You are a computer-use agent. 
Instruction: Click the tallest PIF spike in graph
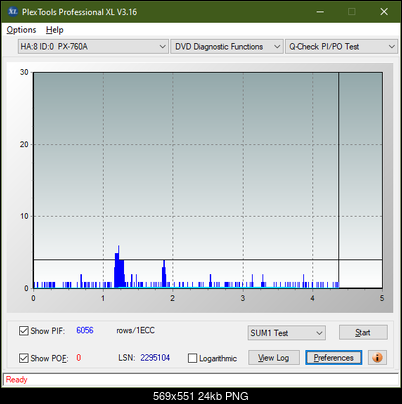tap(118, 266)
